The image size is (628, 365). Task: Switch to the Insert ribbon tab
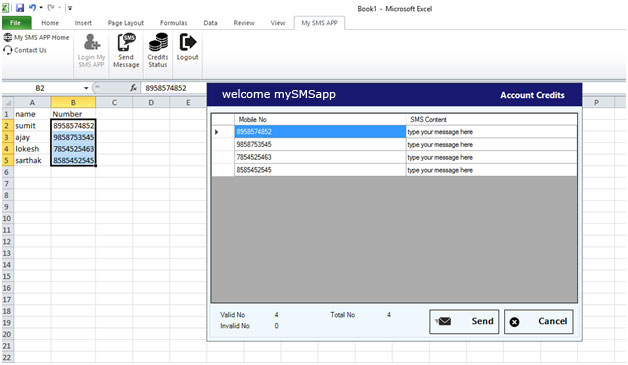pos(83,23)
